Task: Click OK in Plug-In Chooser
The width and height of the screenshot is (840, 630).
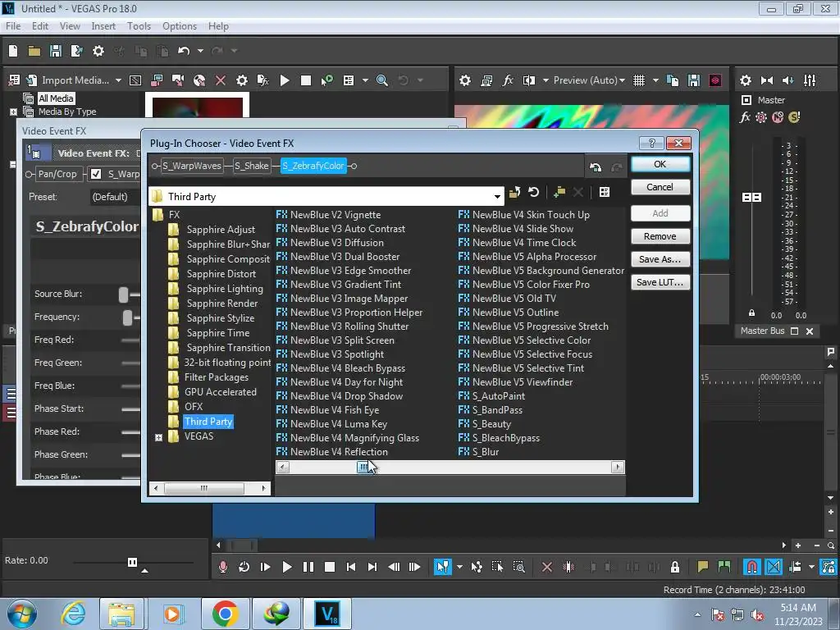Action: [x=660, y=164]
